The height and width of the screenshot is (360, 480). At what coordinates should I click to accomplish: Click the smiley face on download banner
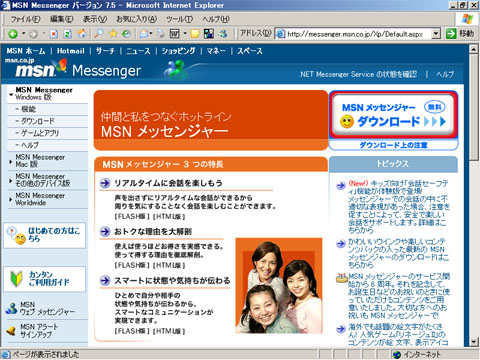pos(347,121)
